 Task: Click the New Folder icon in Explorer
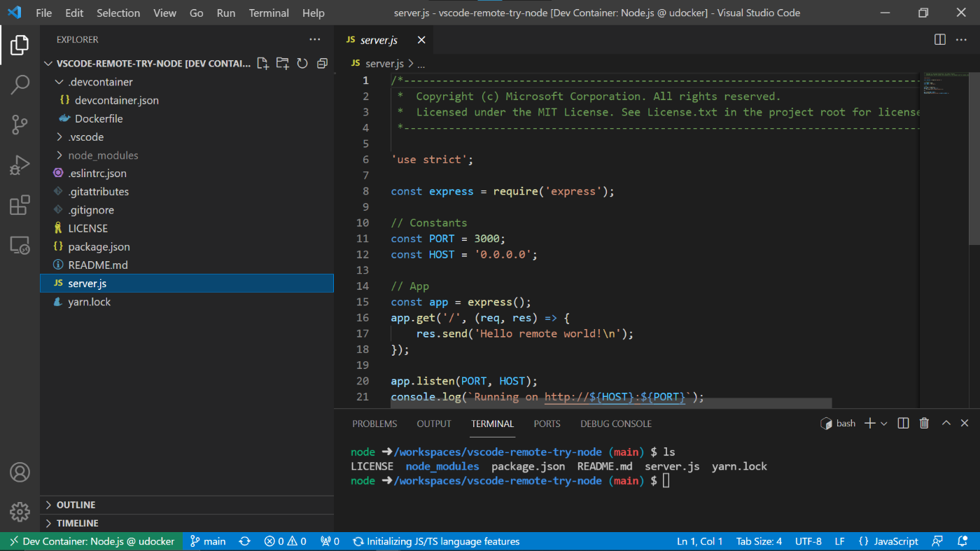282,63
